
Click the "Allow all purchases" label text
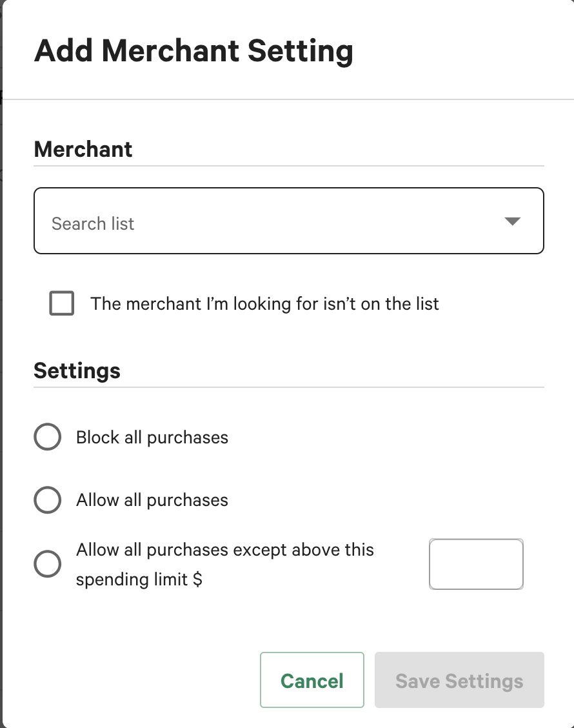[152, 500]
